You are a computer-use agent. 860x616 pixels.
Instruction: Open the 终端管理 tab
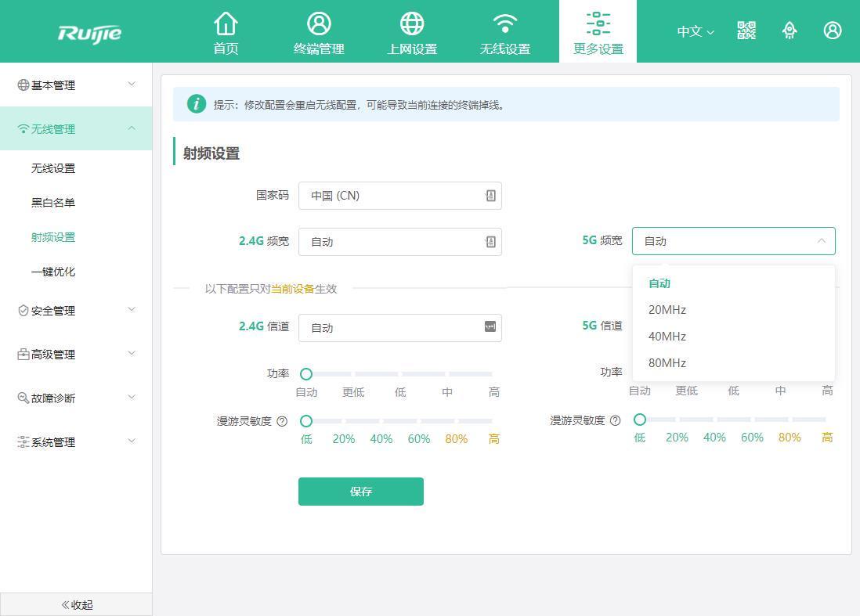pos(319,33)
